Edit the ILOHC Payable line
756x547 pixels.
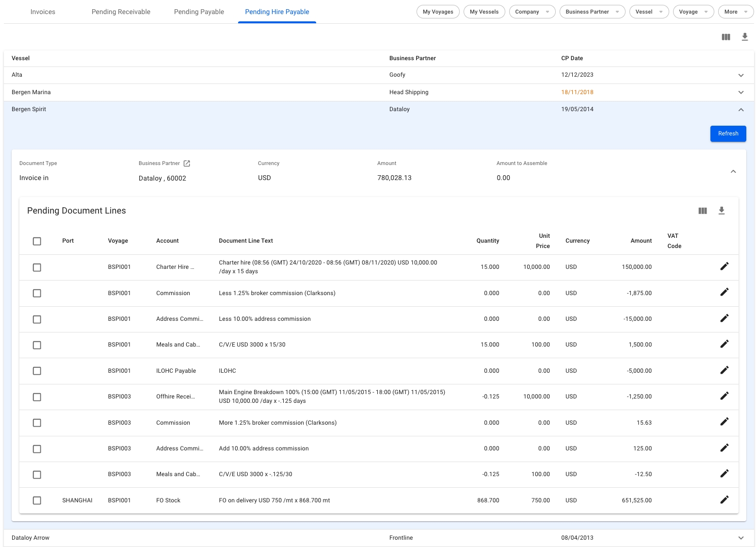tap(724, 370)
